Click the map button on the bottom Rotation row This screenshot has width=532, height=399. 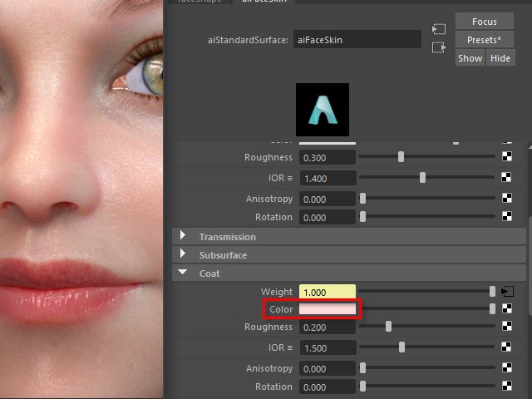tap(506, 387)
